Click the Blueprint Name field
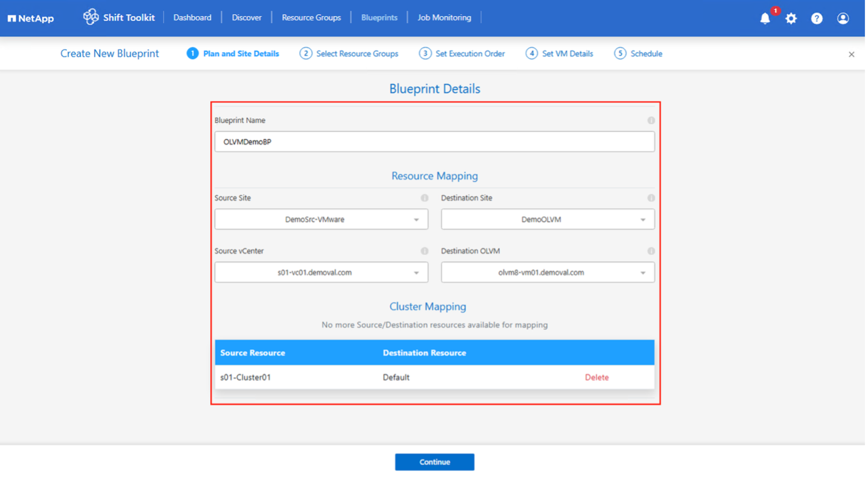This screenshot has height=477, width=868. (436, 142)
